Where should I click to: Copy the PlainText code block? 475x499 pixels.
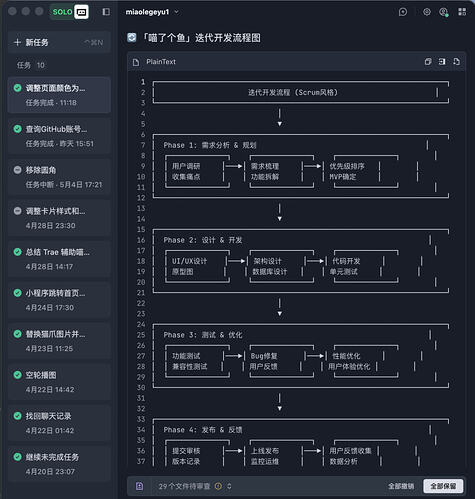click(x=428, y=62)
